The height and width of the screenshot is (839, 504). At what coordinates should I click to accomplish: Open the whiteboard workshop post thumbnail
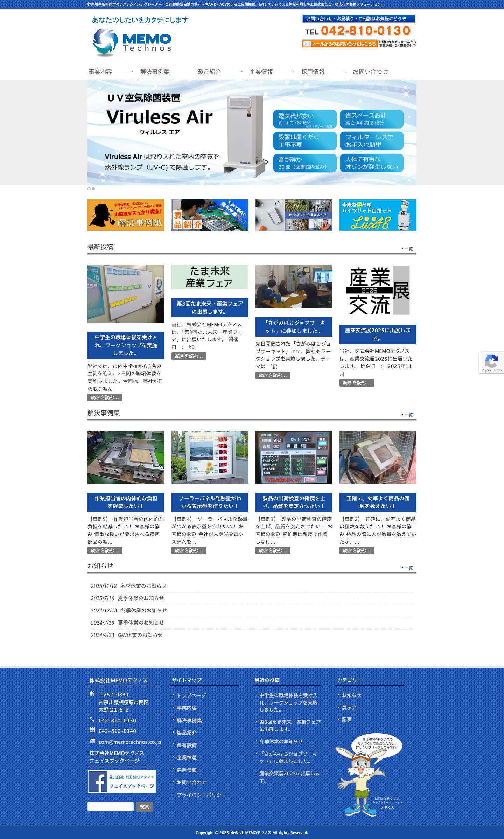pos(126,294)
